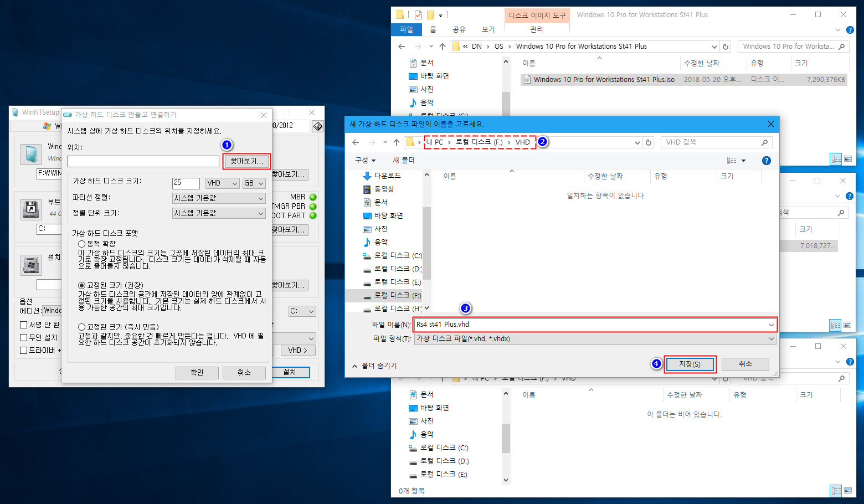
Task: Open the Share tab in the top Explorer window
Action: (459, 29)
